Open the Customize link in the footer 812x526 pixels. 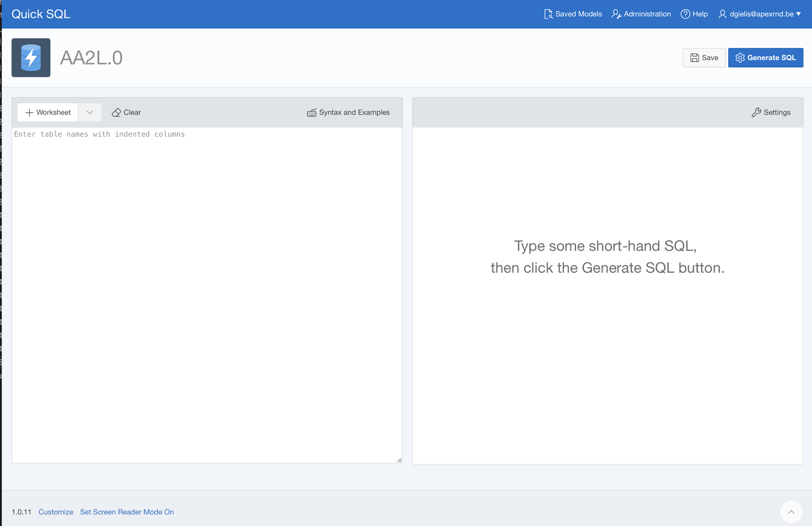coord(56,512)
